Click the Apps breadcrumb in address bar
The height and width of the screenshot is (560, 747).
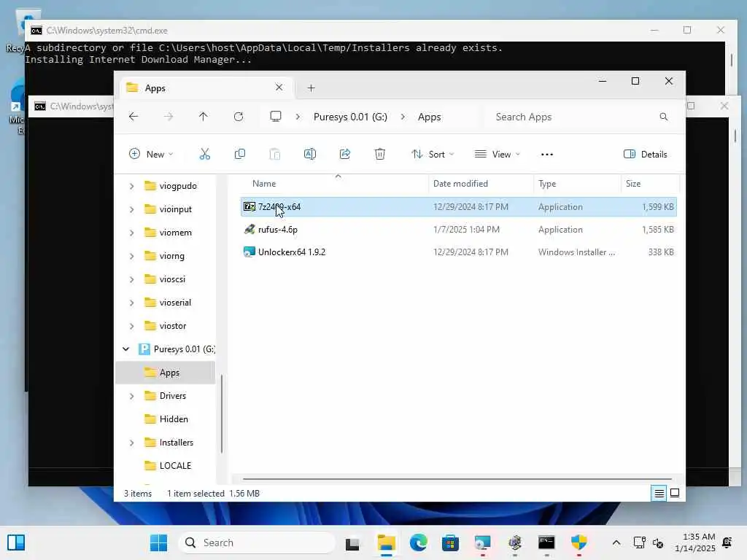(x=429, y=117)
